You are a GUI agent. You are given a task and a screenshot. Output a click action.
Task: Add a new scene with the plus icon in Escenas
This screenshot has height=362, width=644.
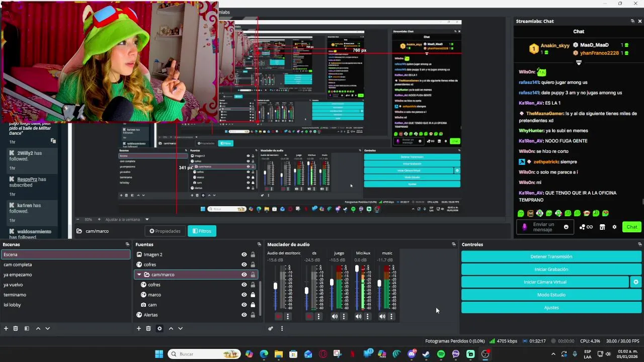tap(6, 328)
